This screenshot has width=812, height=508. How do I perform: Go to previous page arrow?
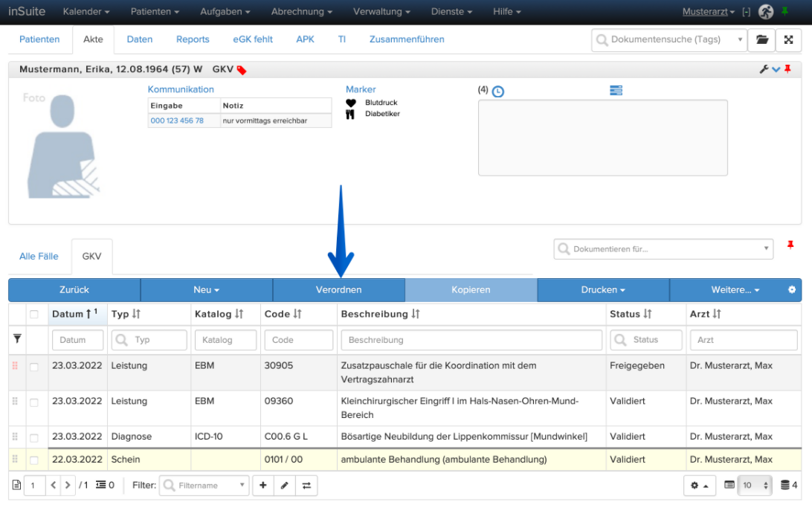point(54,485)
